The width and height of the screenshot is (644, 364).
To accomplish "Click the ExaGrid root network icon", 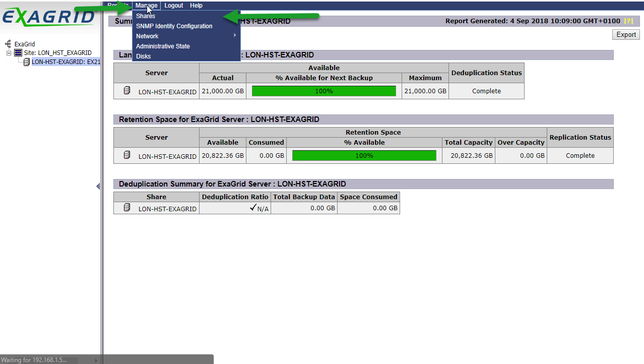I will (x=8, y=44).
